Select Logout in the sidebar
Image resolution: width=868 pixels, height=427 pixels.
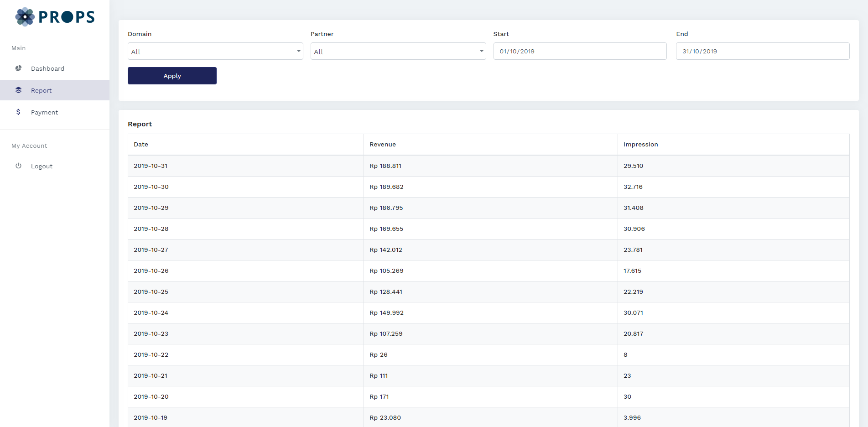pyautogui.click(x=55, y=166)
